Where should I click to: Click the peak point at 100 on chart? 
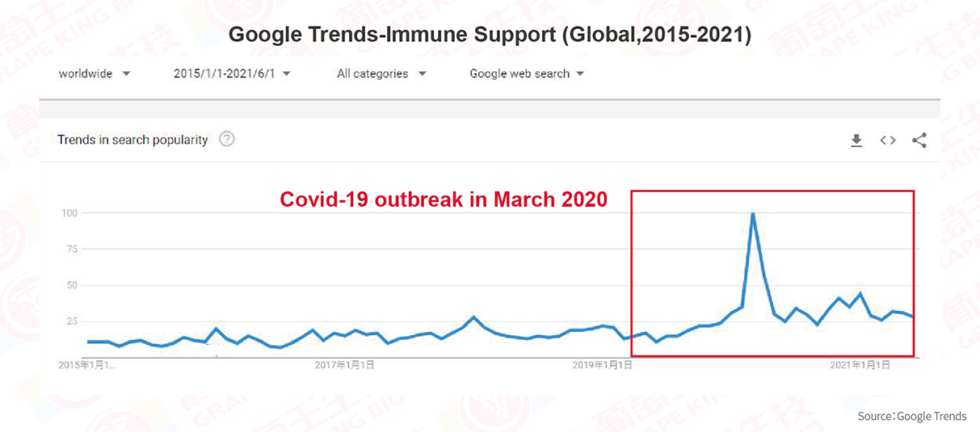(753, 214)
